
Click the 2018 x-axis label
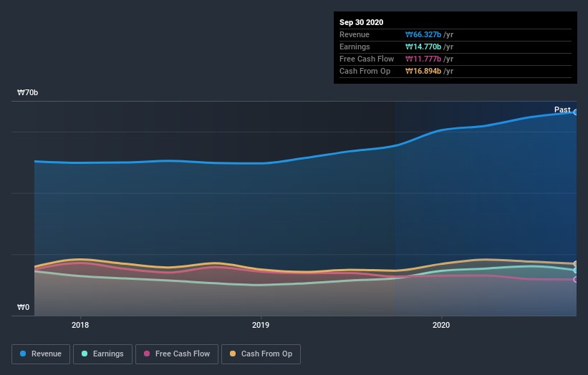80,325
